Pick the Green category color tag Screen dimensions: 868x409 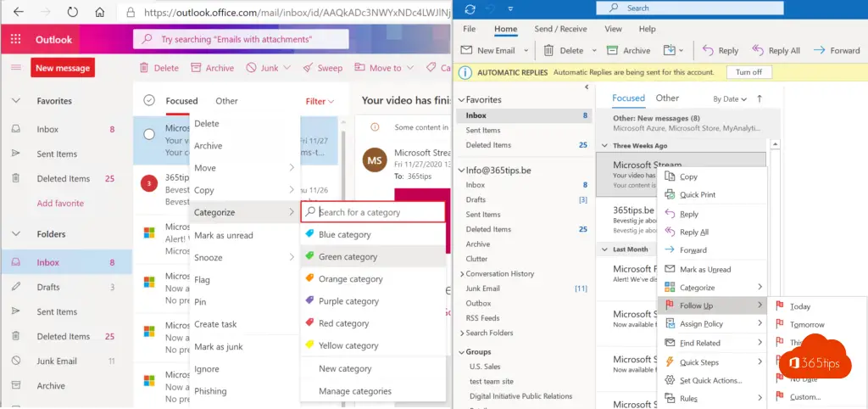pyautogui.click(x=310, y=256)
